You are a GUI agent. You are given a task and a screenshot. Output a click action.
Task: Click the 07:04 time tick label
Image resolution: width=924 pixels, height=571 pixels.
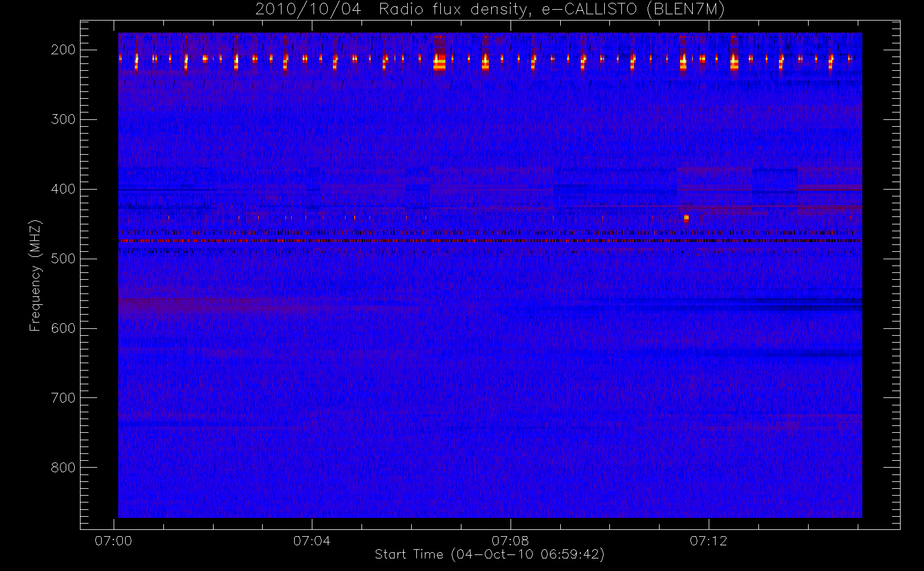coord(312,541)
